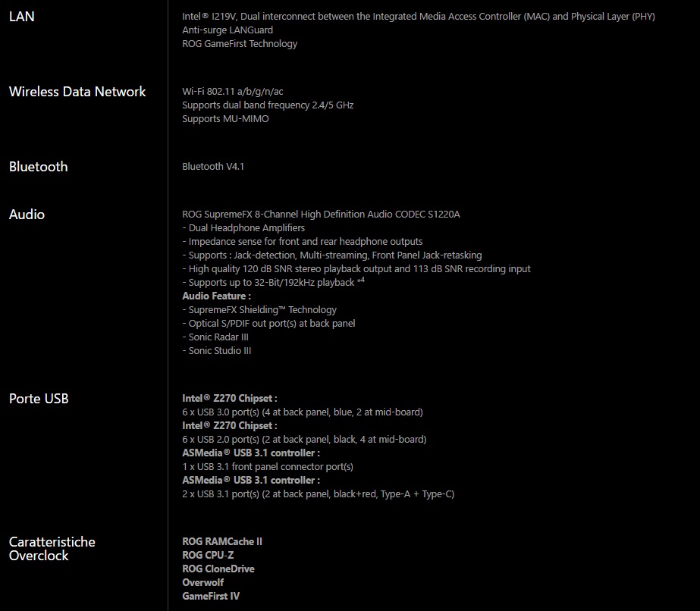Click the LAN specification heading

[22, 16]
